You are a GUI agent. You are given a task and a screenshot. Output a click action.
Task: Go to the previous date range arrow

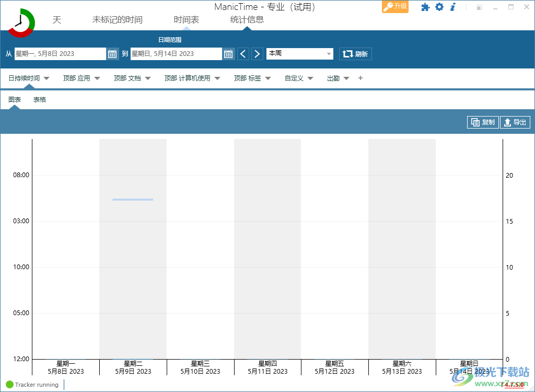[x=243, y=54]
